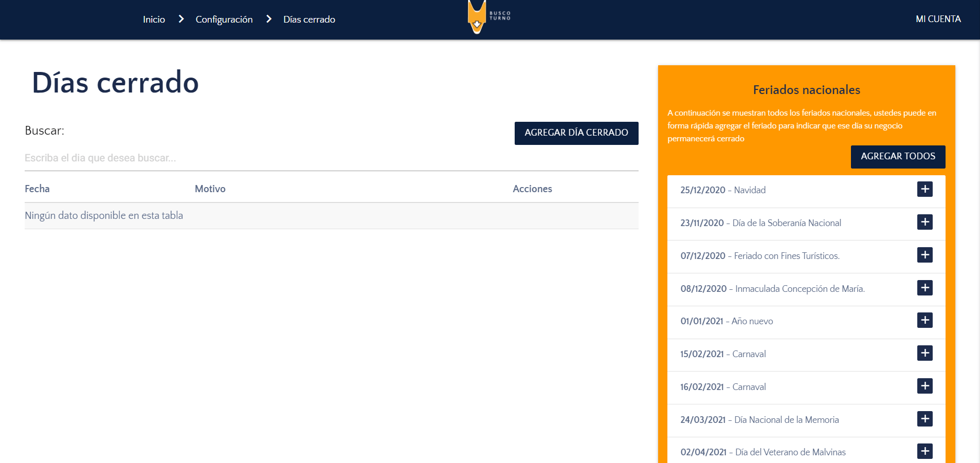Image resolution: width=980 pixels, height=463 pixels.
Task: Sort the table by Motivo column
Action: pos(210,189)
